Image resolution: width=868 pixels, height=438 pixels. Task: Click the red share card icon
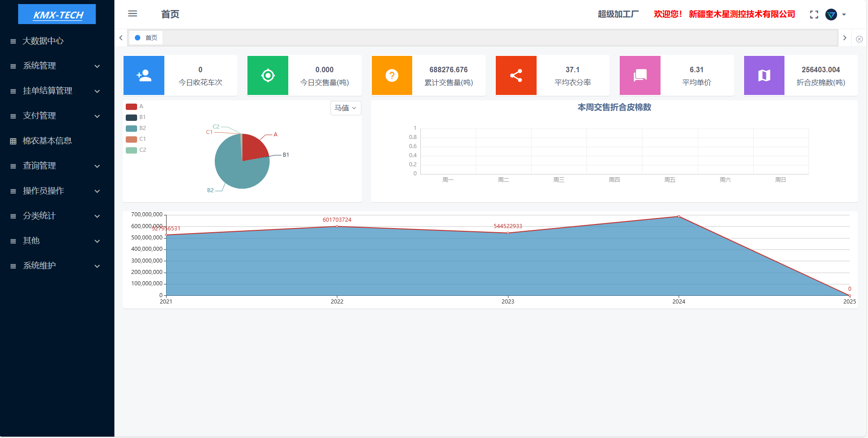click(x=516, y=75)
